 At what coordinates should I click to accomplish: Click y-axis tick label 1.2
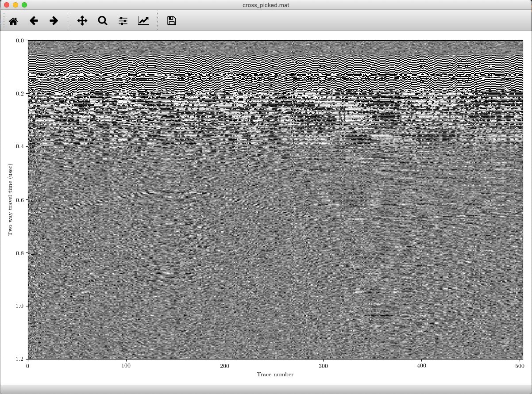(x=20, y=359)
